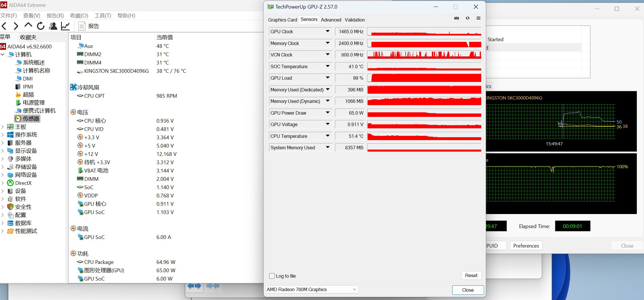Click the DirectX Xbox icon in tree
Image resolution: width=644 pixels, height=300 pixels.
10,183
